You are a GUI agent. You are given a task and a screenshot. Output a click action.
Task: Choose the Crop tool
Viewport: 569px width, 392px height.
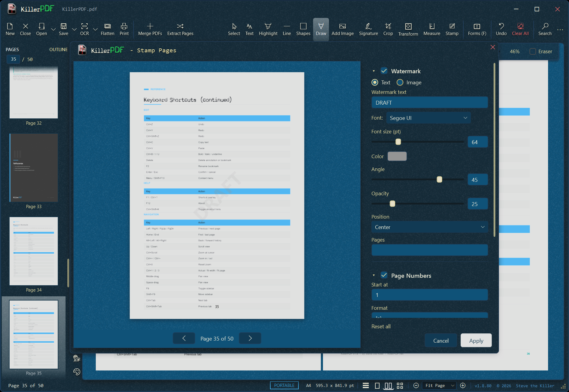388,29
